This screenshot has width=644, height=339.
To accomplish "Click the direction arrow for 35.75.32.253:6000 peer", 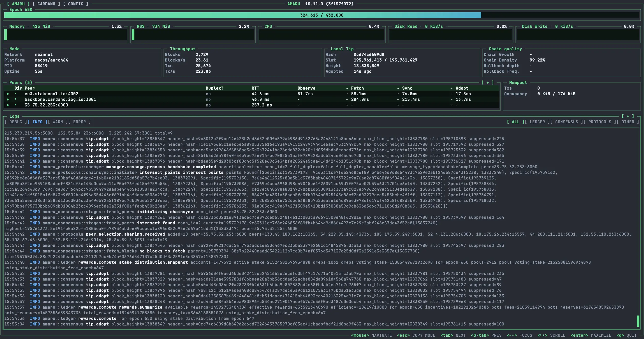I will (x=16, y=105).
